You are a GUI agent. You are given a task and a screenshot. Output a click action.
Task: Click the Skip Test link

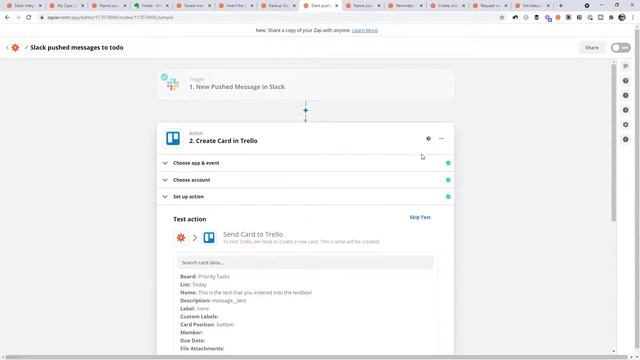coord(420,217)
